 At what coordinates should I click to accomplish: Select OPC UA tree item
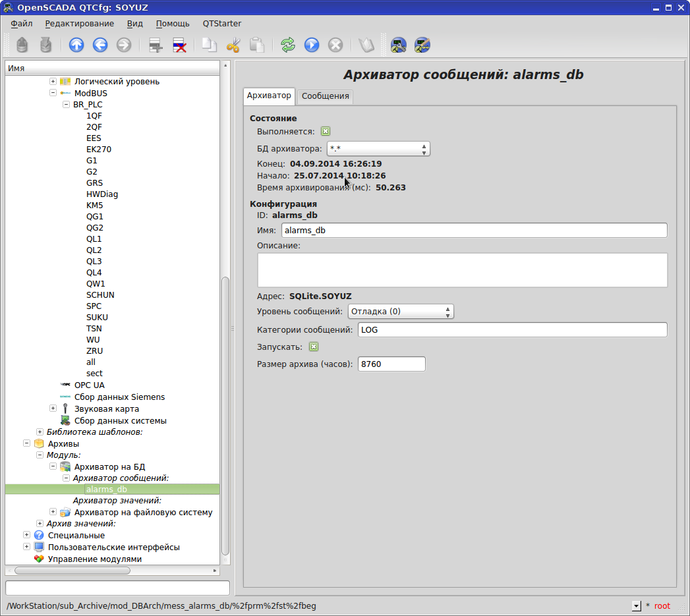pos(90,385)
